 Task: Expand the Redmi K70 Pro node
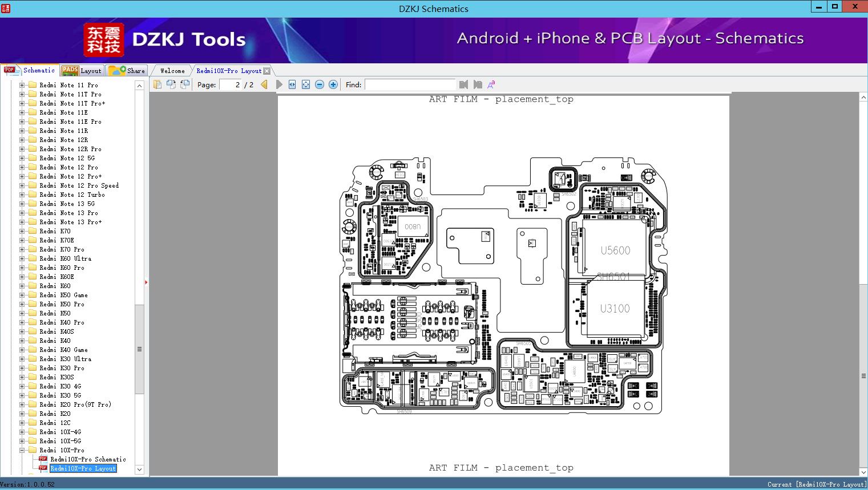point(22,249)
